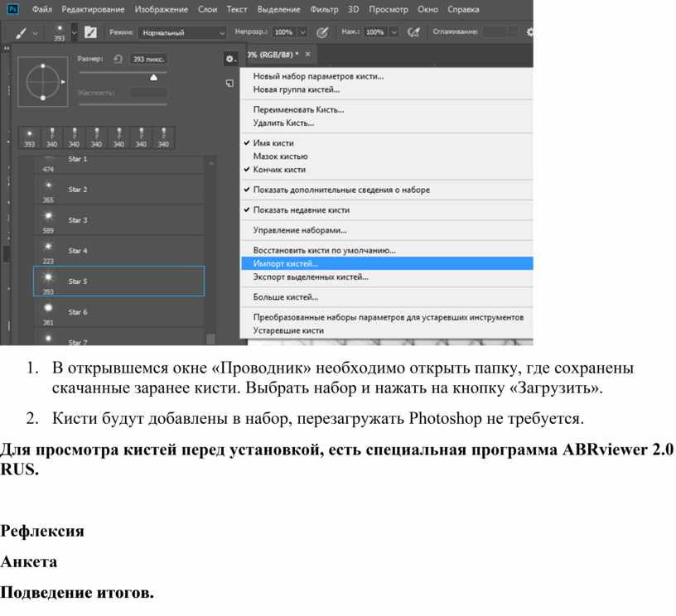The height and width of the screenshot is (616, 676).
Task: Select the Star 1 brush
Action: click(119, 165)
